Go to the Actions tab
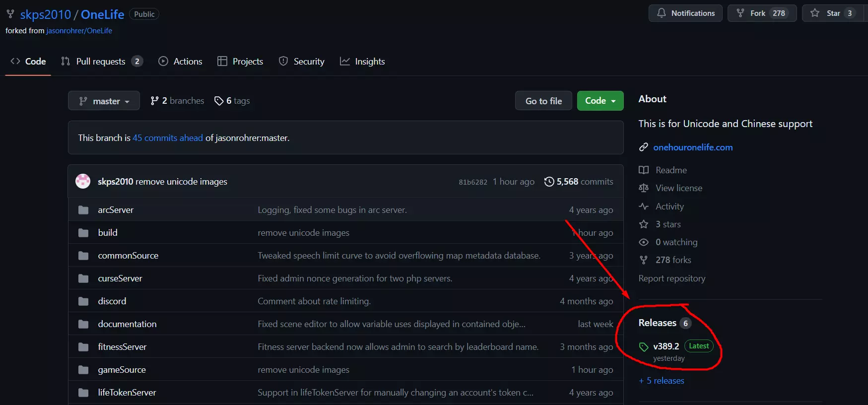 tap(180, 62)
